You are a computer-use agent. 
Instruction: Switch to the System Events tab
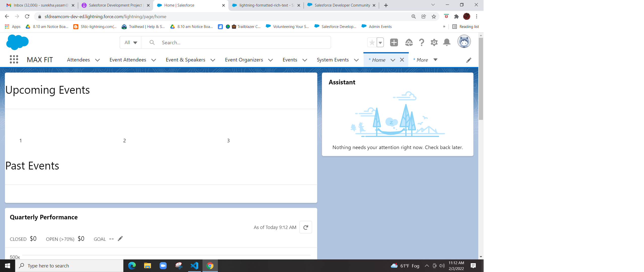click(x=332, y=60)
